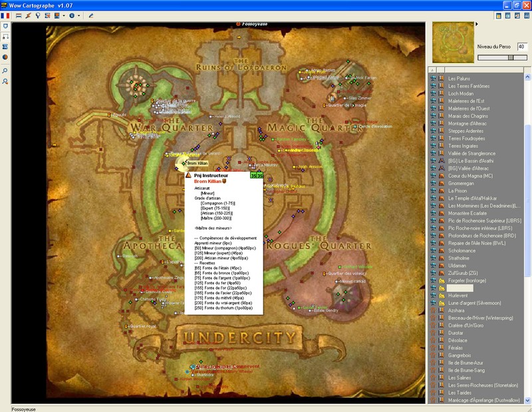
Task: Click the zone list scroll down arrow
Action: pyautogui.click(x=527, y=401)
